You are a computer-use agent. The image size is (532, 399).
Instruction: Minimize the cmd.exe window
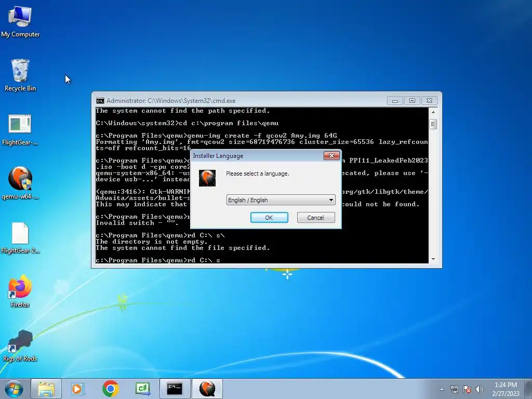click(395, 101)
